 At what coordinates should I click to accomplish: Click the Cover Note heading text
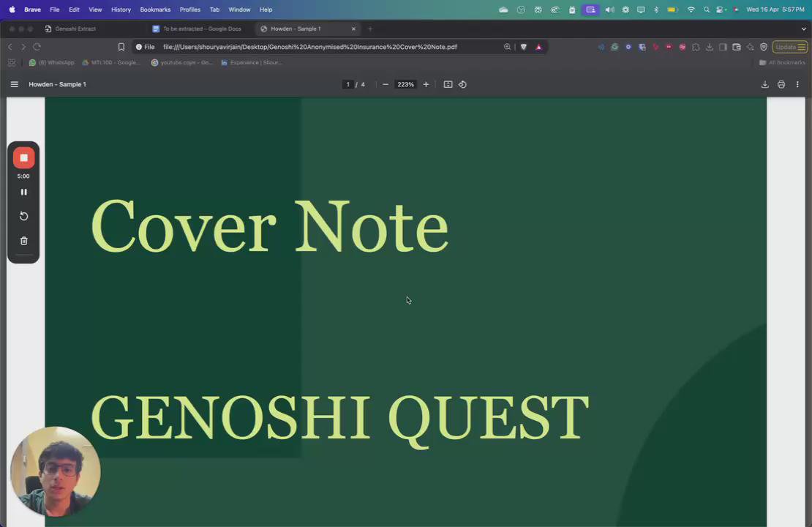(x=269, y=226)
